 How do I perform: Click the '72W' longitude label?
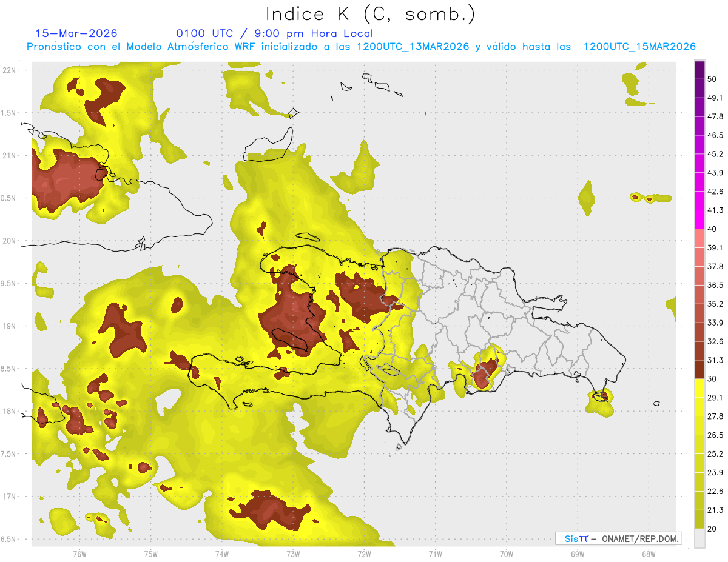point(364,554)
